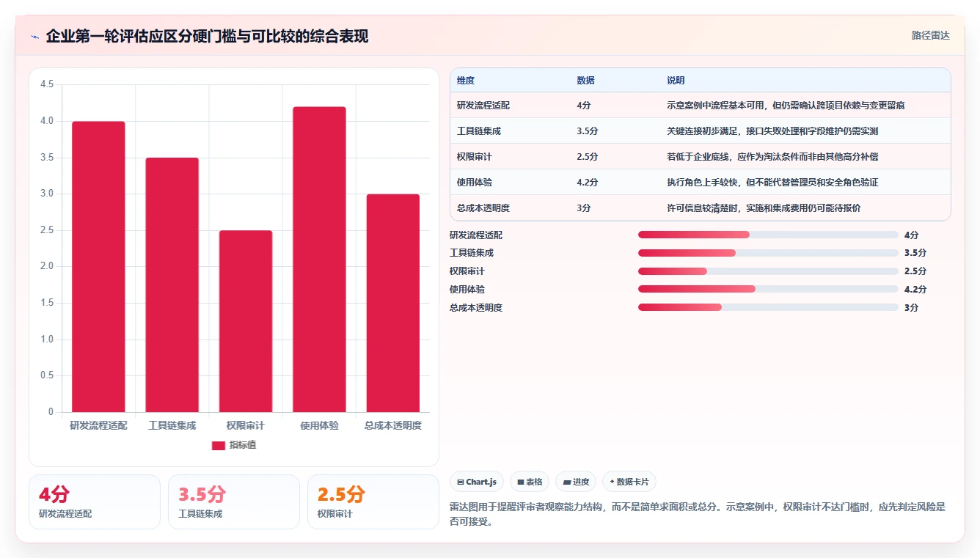Click the small icon inside the Chart.js chip

pyautogui.click(x=460, y=482)
